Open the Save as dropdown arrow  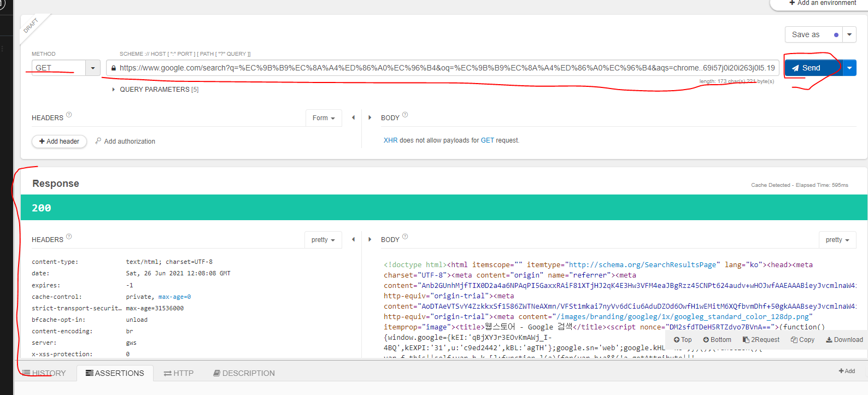pos(849,34)
